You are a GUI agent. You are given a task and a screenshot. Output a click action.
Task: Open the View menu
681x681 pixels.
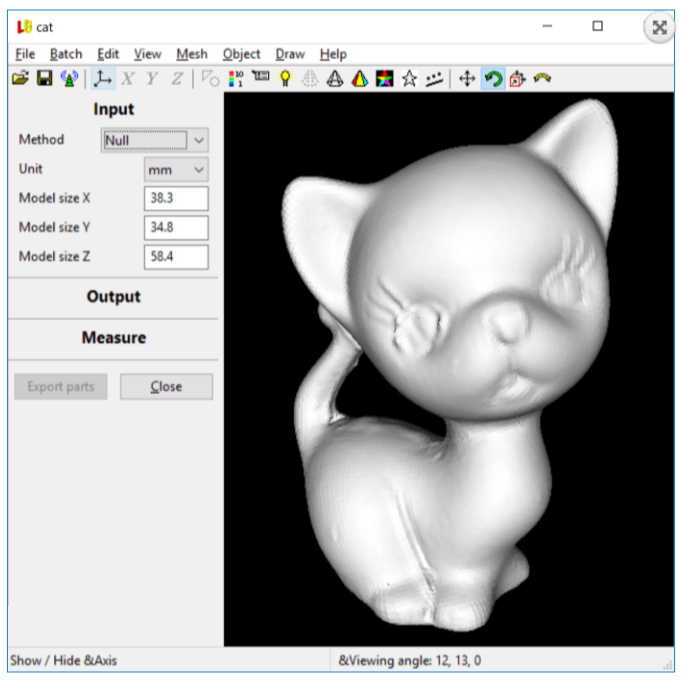pos(147,54)
